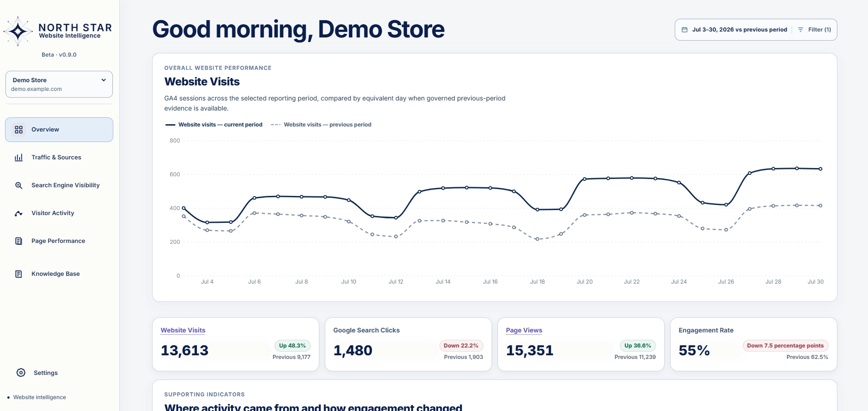Click the Previous 1,903 text
Image resolution: width=868 pixels, height=411 pixels.
463,357
